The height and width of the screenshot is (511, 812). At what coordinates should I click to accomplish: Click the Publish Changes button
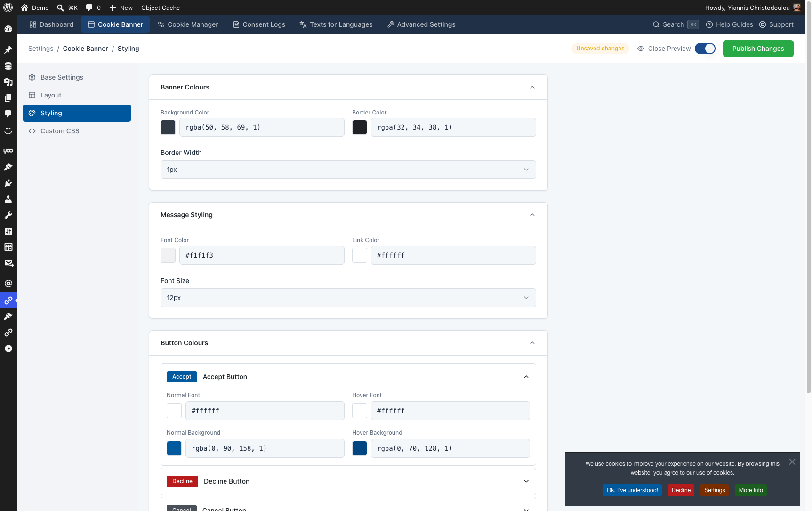pyautogui.click(x=758, y=49)
